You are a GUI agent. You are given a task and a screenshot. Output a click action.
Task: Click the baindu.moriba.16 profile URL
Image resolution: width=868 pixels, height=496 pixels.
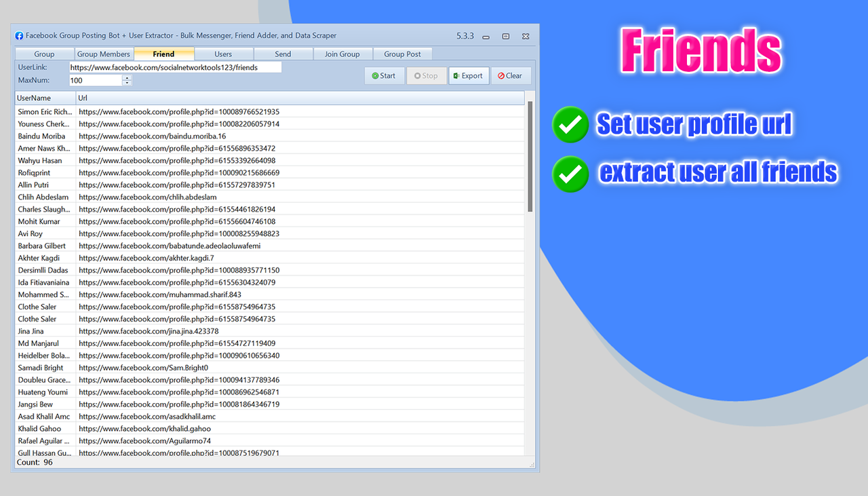click(x=153, y=136)
